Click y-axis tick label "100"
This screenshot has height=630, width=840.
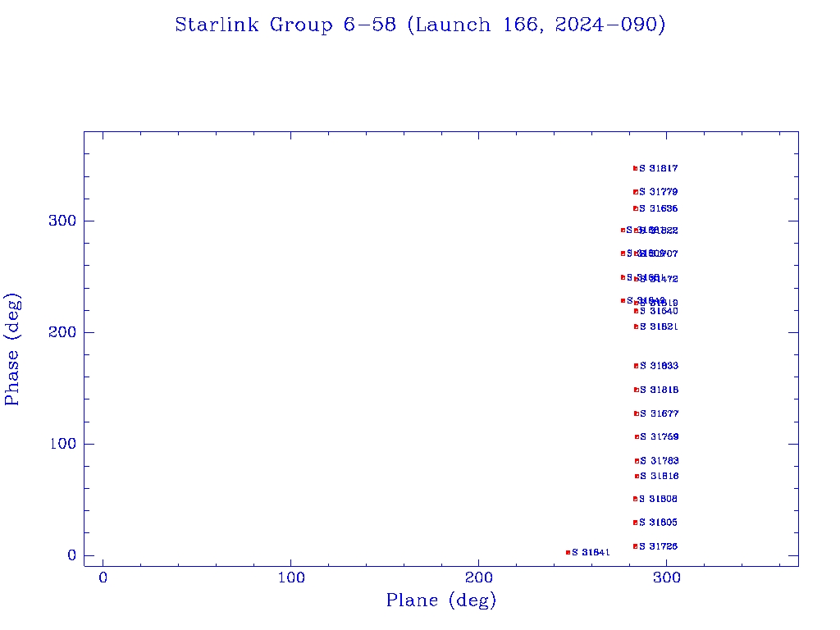(62, 444)
